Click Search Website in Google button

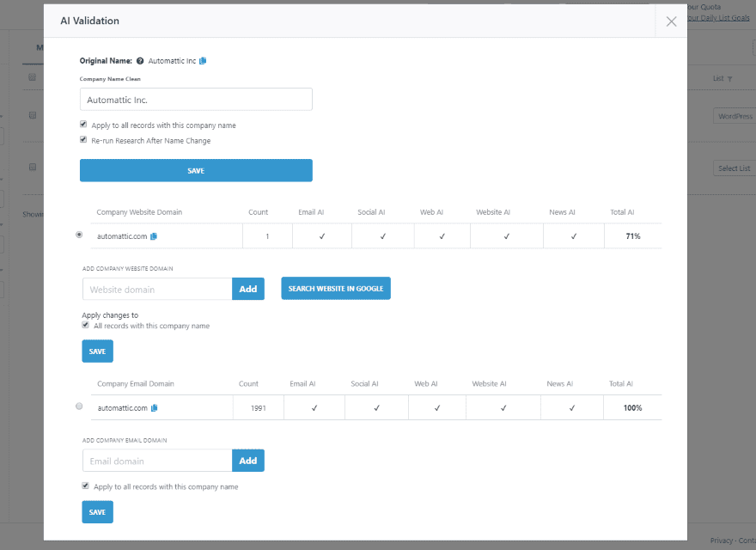coord(336,289)
